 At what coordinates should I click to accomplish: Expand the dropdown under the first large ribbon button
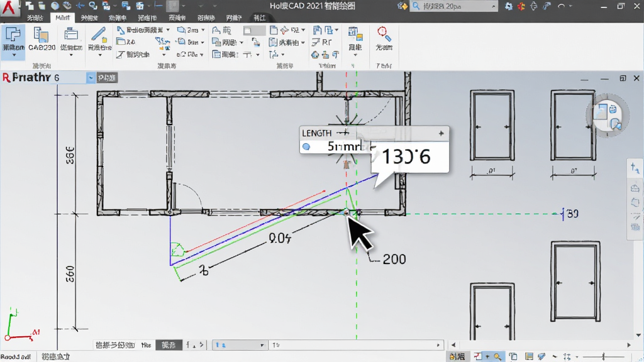pyautogui.click(x=13, y=55)
